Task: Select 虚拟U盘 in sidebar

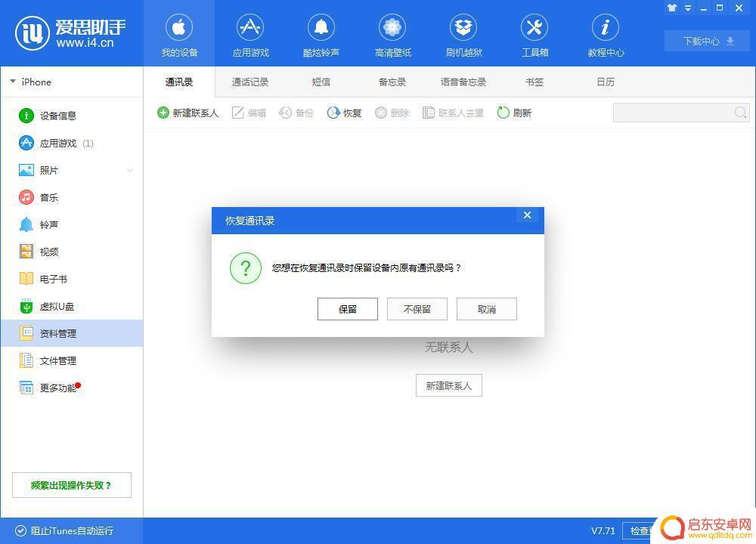Action: pyautogui.click(x=71, y=307)
